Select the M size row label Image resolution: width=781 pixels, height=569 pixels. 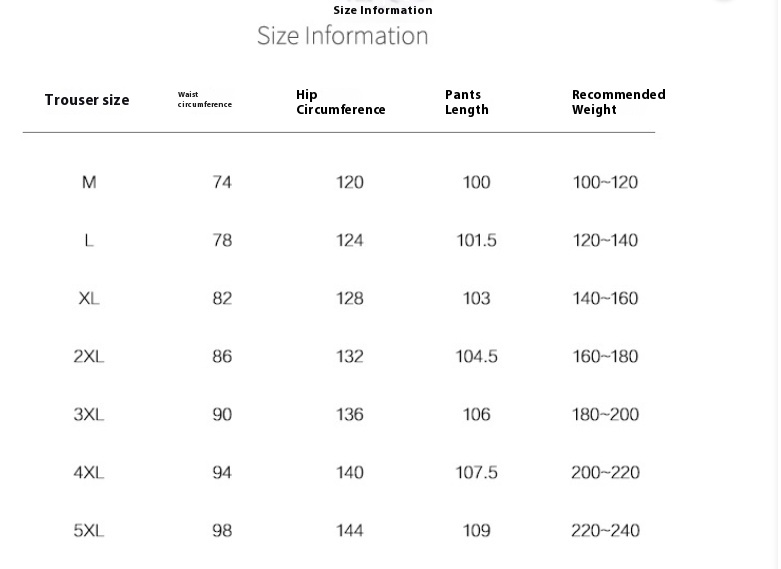click(x=89, y=182)
